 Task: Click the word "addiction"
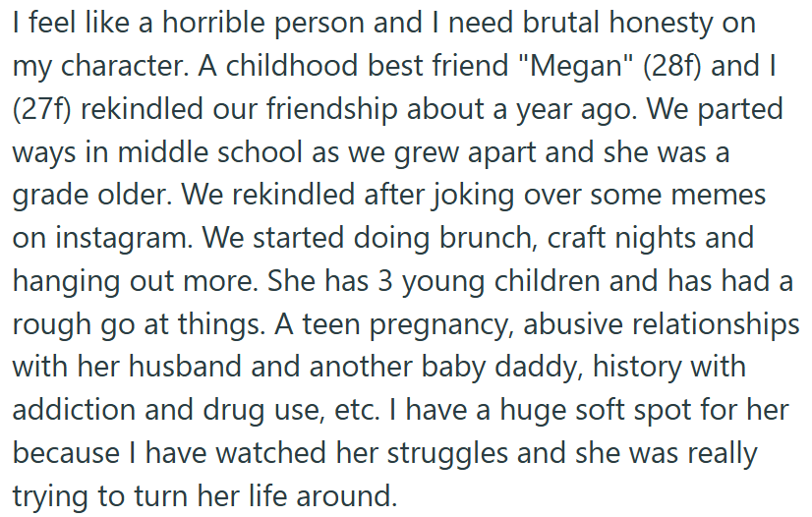pyautogui.click(x=74, y=411)
